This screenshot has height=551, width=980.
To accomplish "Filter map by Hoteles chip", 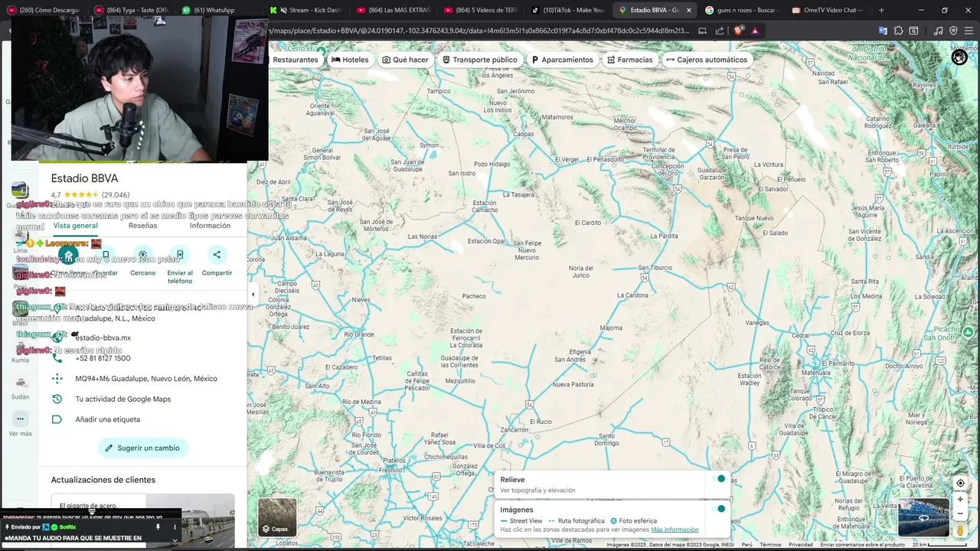I will 350,60.
